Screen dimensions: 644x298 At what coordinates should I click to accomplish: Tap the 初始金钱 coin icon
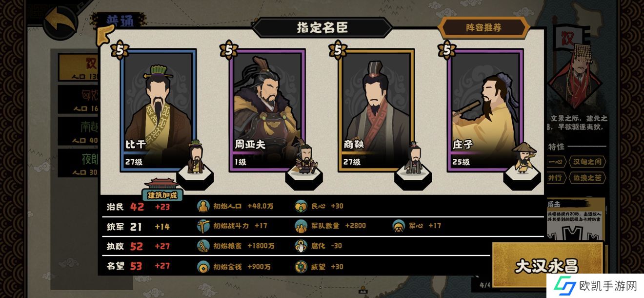203,267
